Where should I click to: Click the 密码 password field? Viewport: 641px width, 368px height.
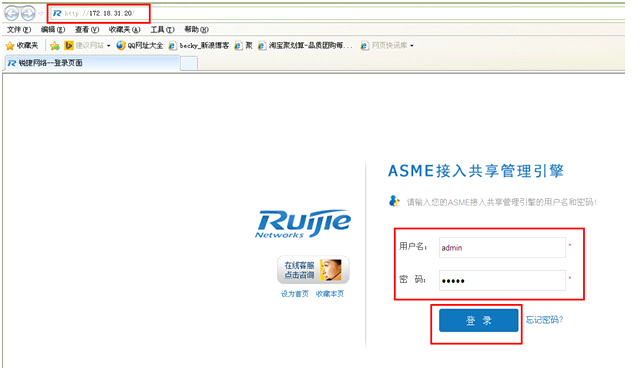(x=502, y=280)
